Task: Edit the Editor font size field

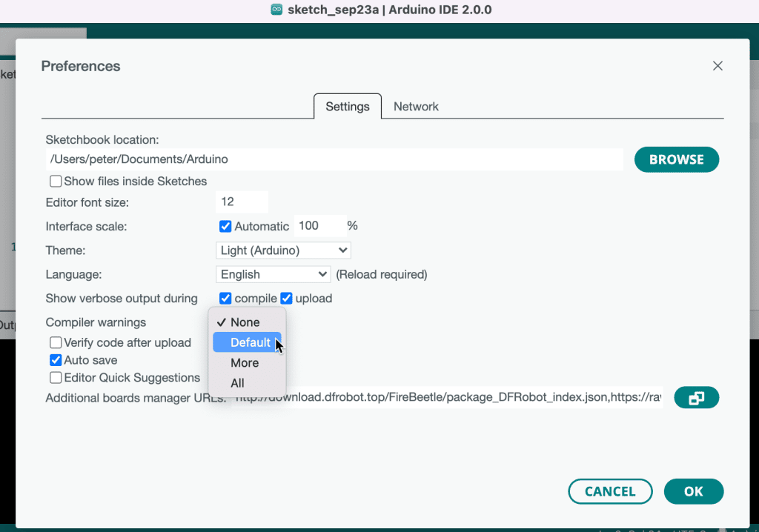Action: click(242, 202)
